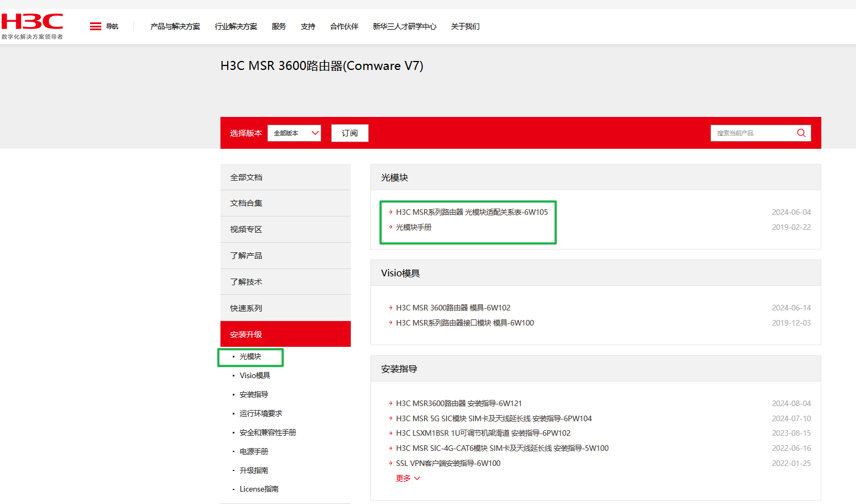This screenshot has width=856, height=504.
Task: Click the date 2023-08-15
Action: click(791, 433)
